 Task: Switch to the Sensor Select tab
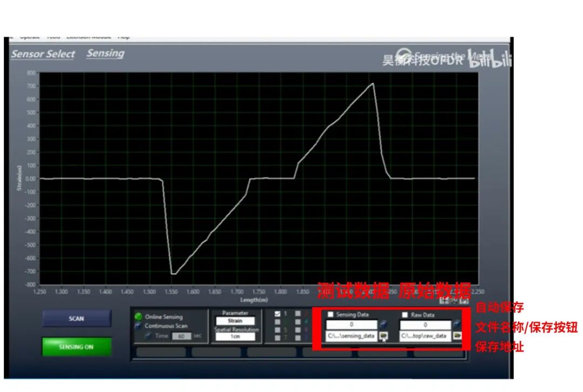point(43,54)
